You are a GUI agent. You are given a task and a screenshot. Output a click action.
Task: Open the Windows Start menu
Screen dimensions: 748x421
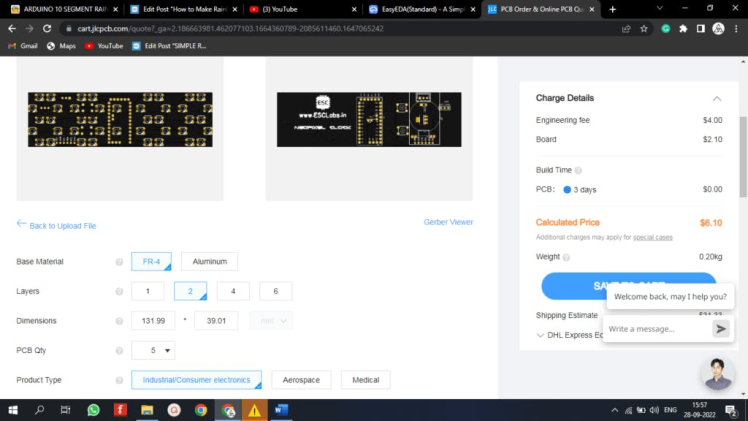[x=13, y=410]
